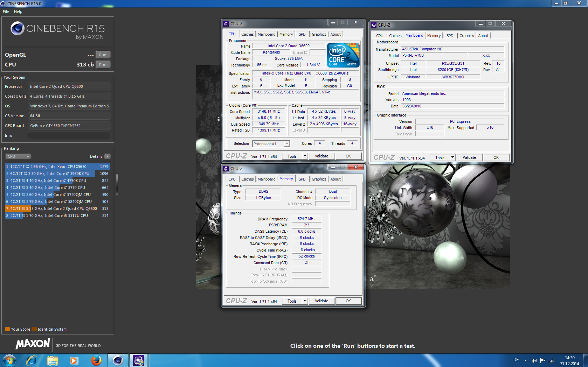
Task: Open Tools dropdown arrow in CPU window
Action: 305,156
